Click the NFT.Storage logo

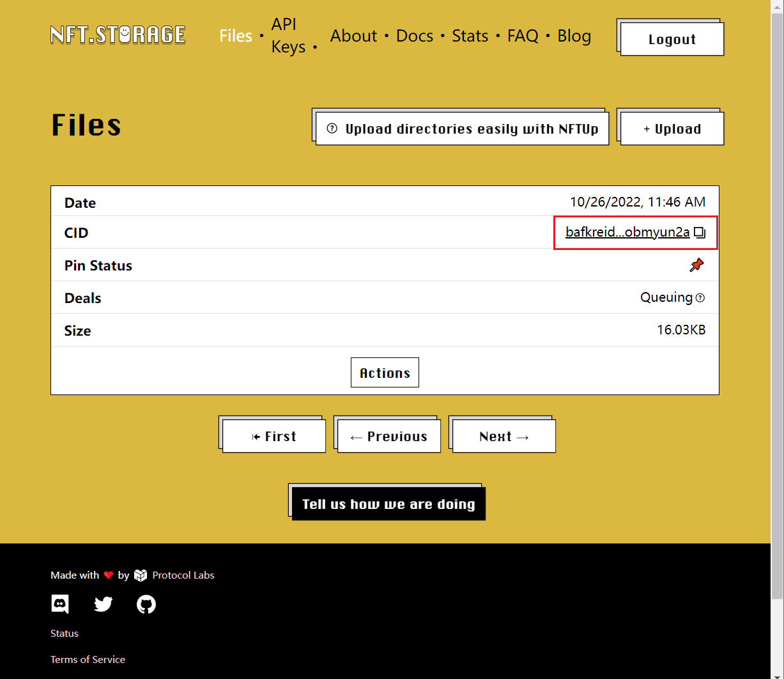click(x=118, y=35)
